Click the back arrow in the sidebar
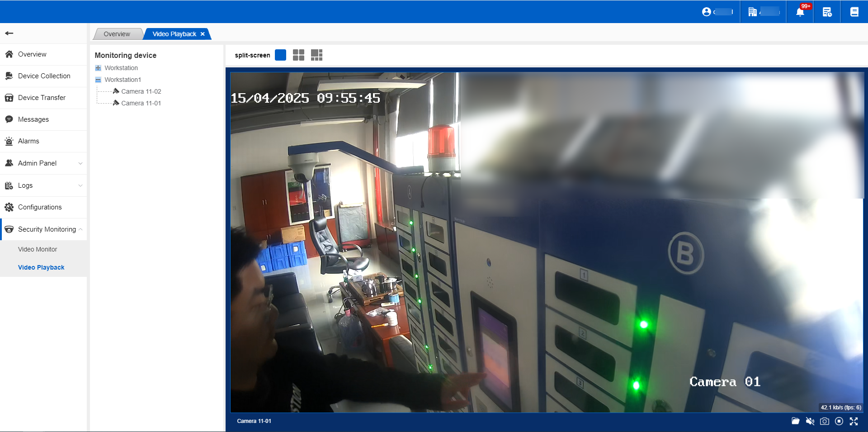Screen dimensions: 868x432 9,33
